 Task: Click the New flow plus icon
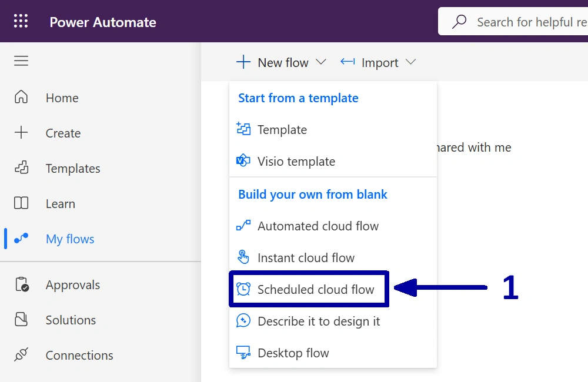click(x=243, y=62)
